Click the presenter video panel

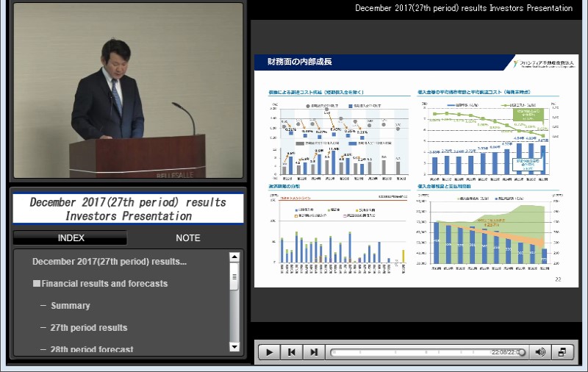(x=128, y=90)
